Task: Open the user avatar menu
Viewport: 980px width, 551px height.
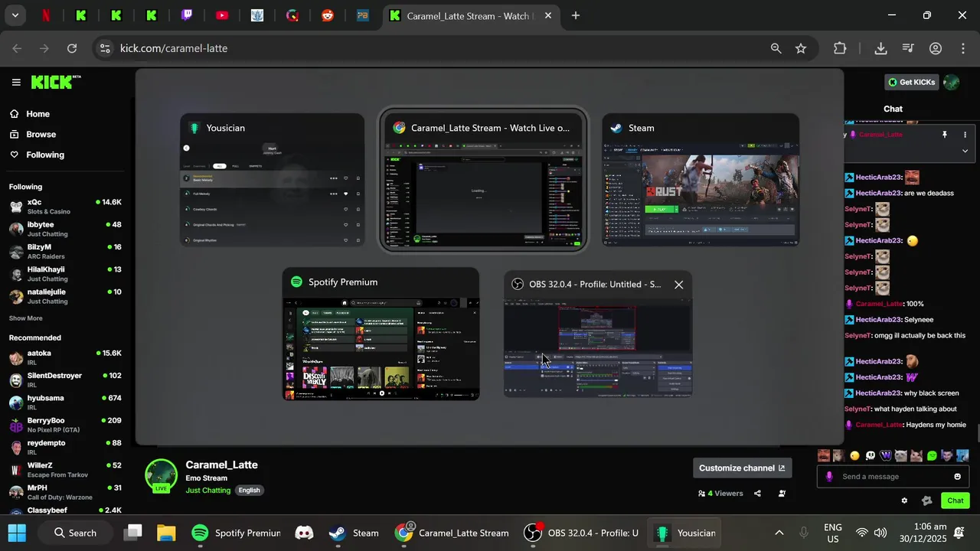Action: pyautogui.click(x=952, y=82)
